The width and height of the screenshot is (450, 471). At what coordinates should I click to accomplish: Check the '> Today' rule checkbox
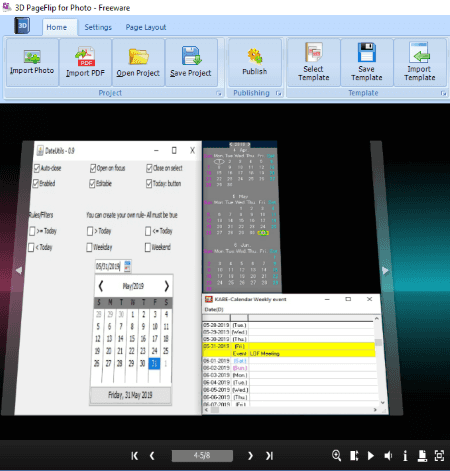(90, 231)
